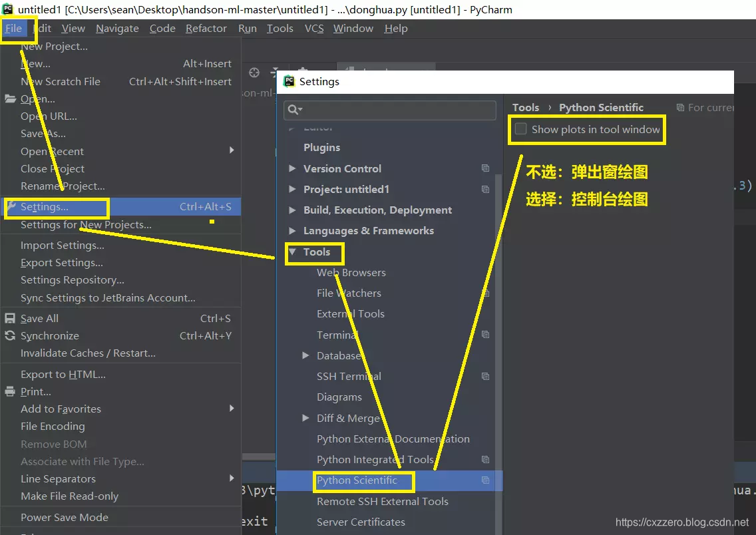Click Tools breadcrumb in Settings header

point(526,108)
